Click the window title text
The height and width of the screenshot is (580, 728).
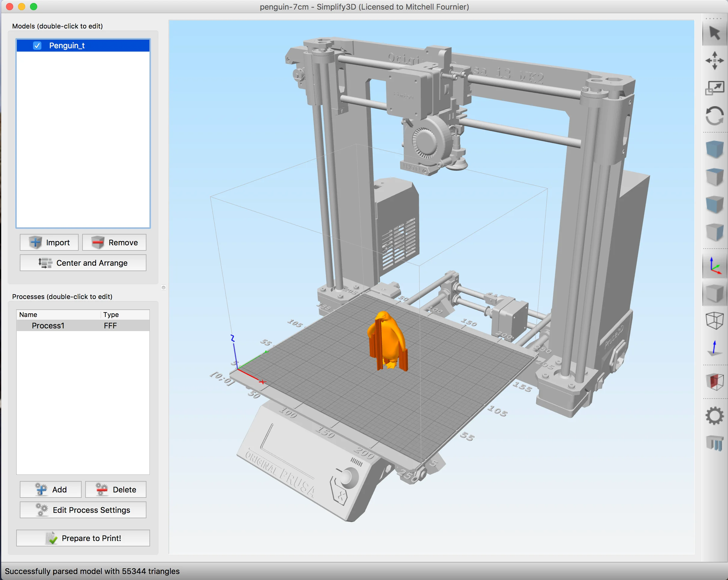tap(364, 7)
